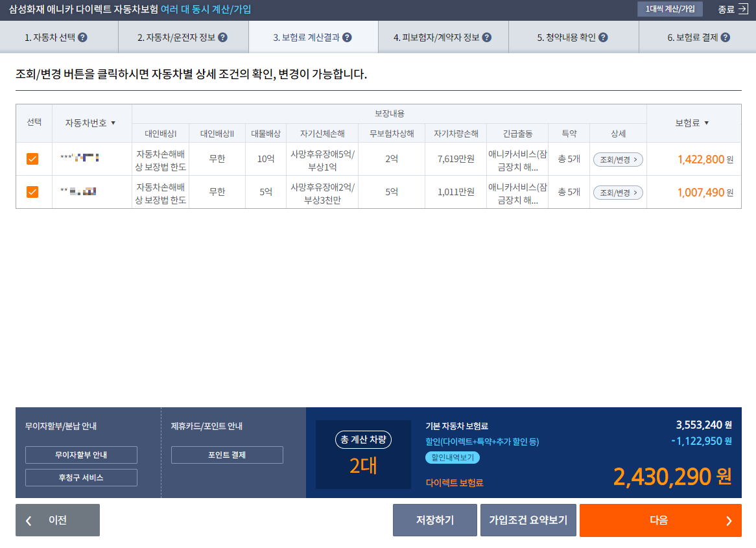Sort by 자동차번호 column arrow
Image resolution: width=756 pixels, height=548 pixels.
pos(113,123)
